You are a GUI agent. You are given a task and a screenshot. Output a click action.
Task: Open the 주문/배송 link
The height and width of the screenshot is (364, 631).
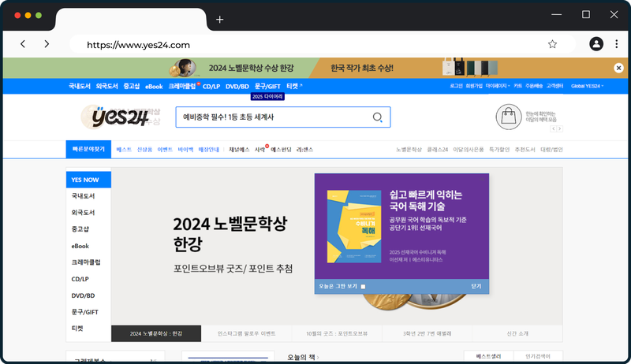pyautogui.click(x=534, y=86)
